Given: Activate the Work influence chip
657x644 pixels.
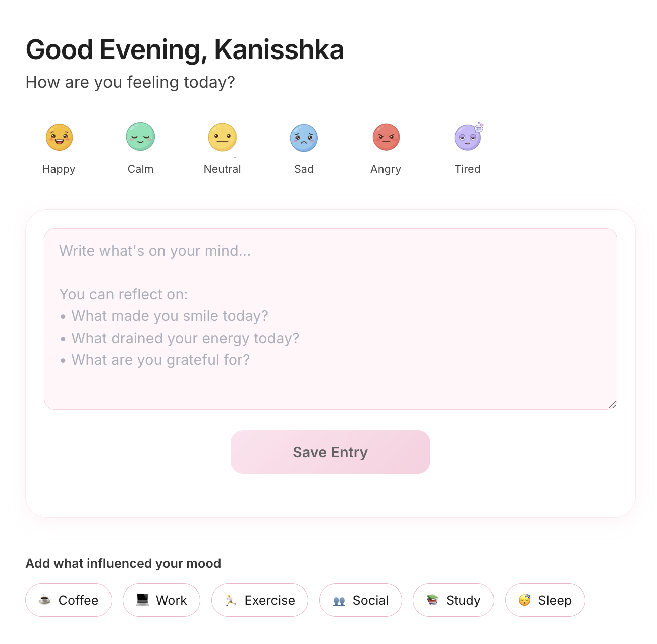Looking at the screenshot, I should tap(161, 600).
